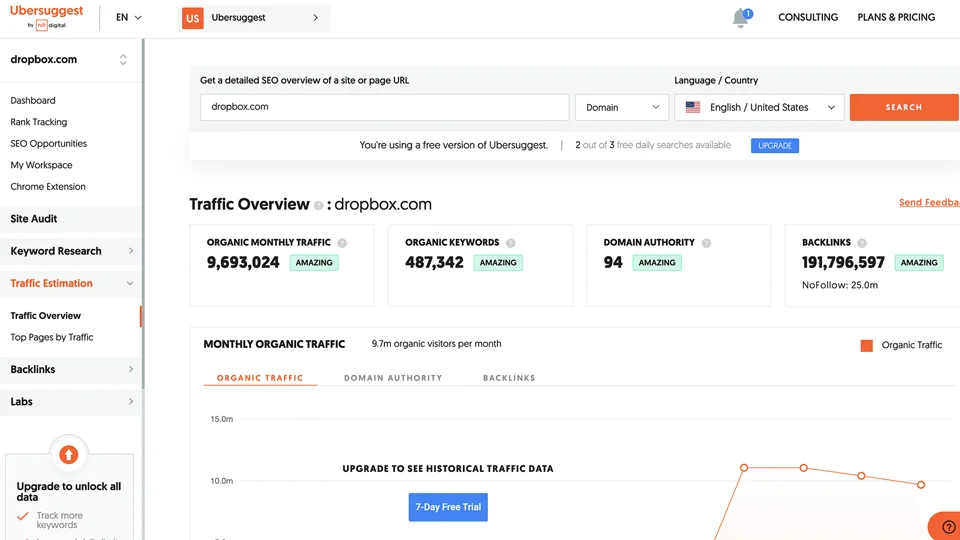Open the help chat bubble

click(948, 527)
